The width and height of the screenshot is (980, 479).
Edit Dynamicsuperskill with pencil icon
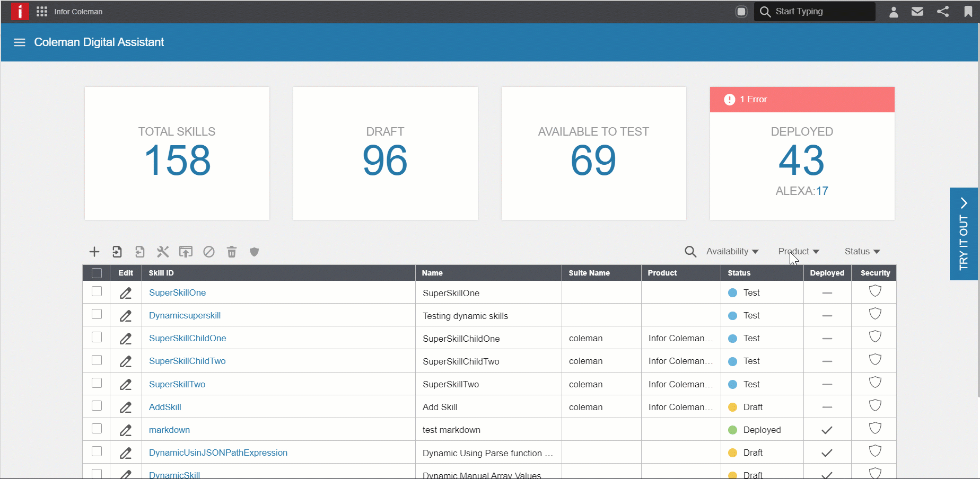(126, 315)
